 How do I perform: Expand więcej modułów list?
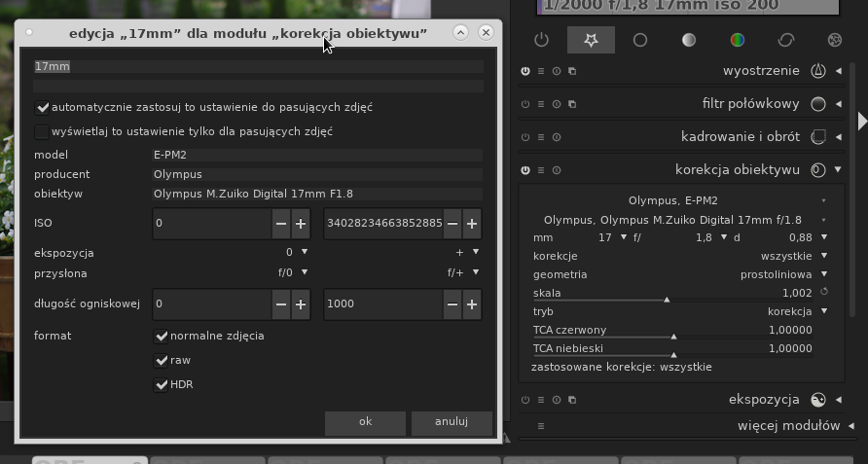point(850,426)
